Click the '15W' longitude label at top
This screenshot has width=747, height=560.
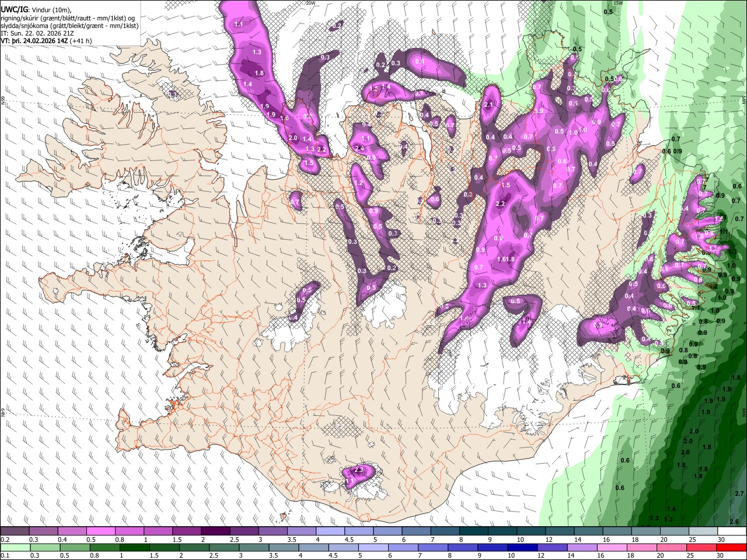point(618,3)
